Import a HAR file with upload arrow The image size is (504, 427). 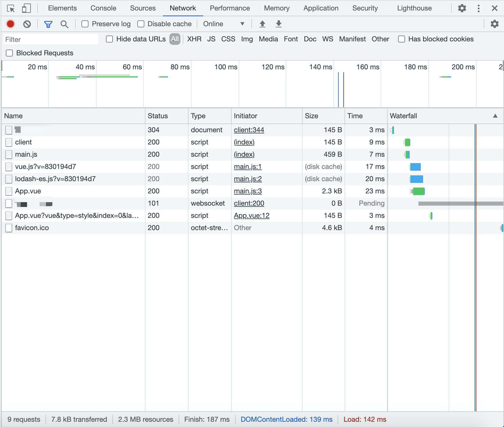pos(262,24)
